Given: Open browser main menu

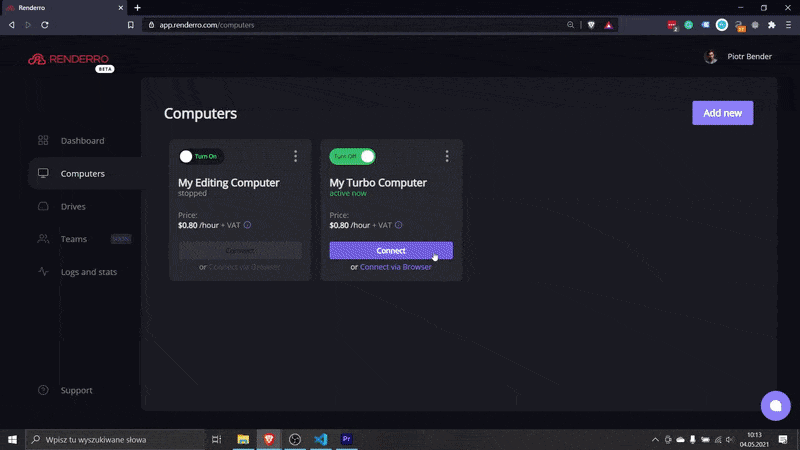Looking at the screenshot, I should click(788, 25).
